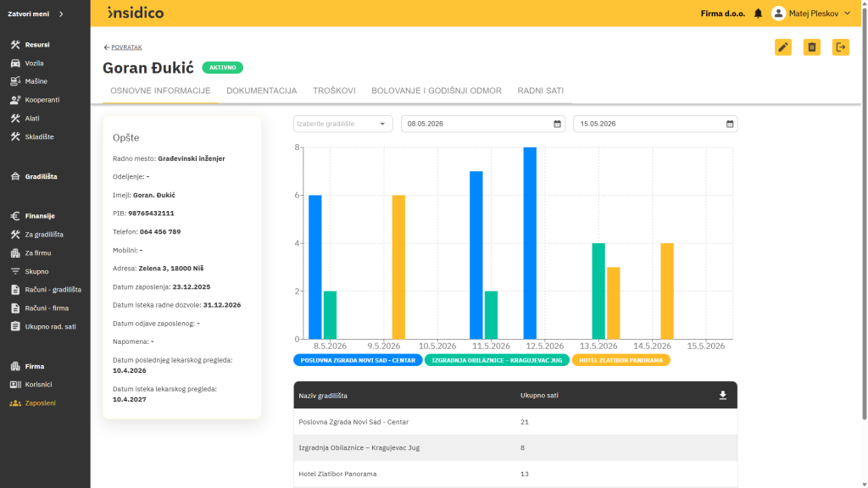
Task: Click the trash delete icon button
Action: [811, 47]
